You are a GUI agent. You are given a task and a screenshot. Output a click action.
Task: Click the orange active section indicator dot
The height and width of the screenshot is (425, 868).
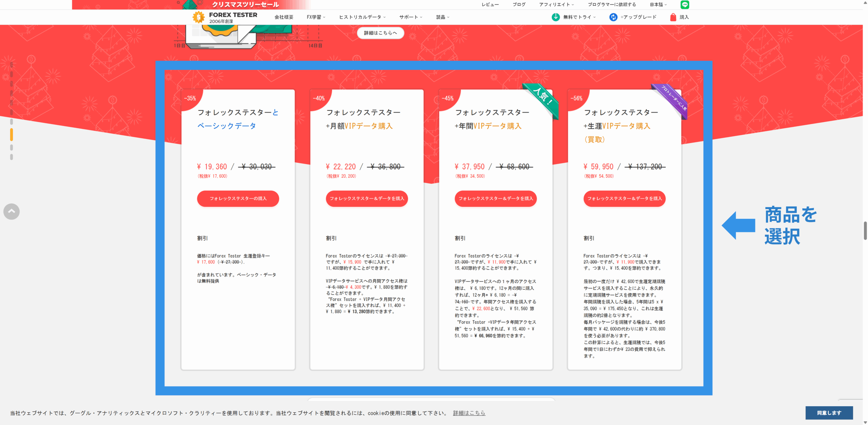[x=12, y=135]
